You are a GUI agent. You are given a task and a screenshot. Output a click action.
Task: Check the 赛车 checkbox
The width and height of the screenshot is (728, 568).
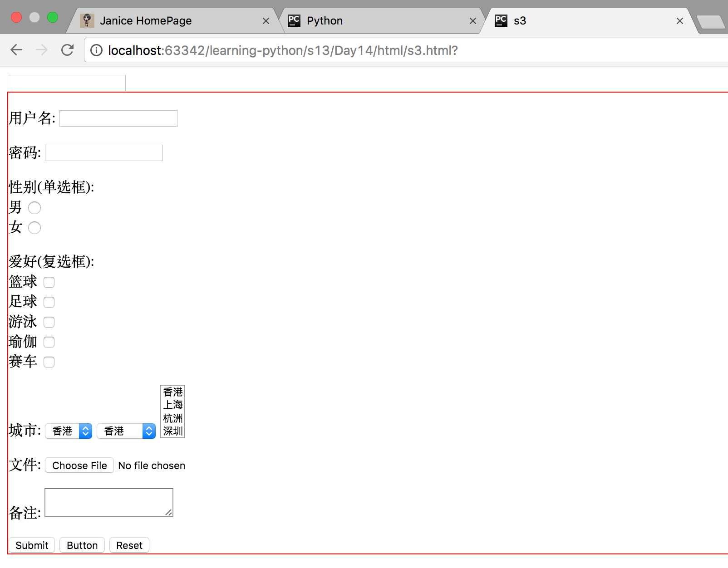pos(49,362)
